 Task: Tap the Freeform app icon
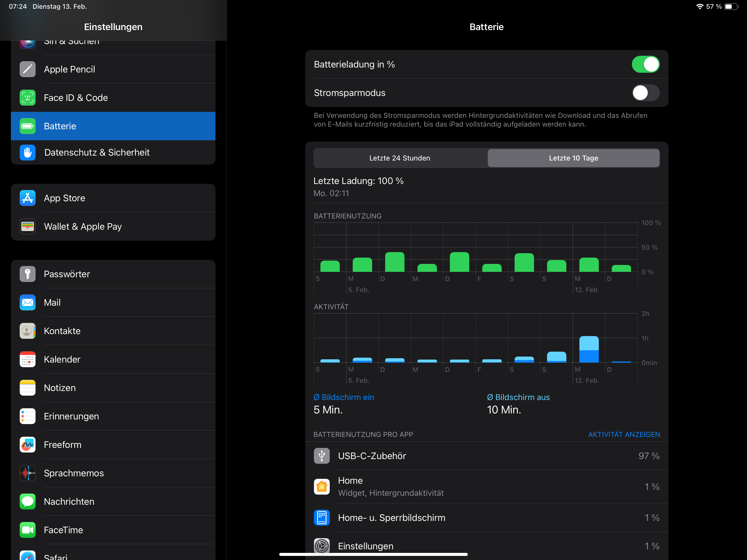click(x=27, y=445)
